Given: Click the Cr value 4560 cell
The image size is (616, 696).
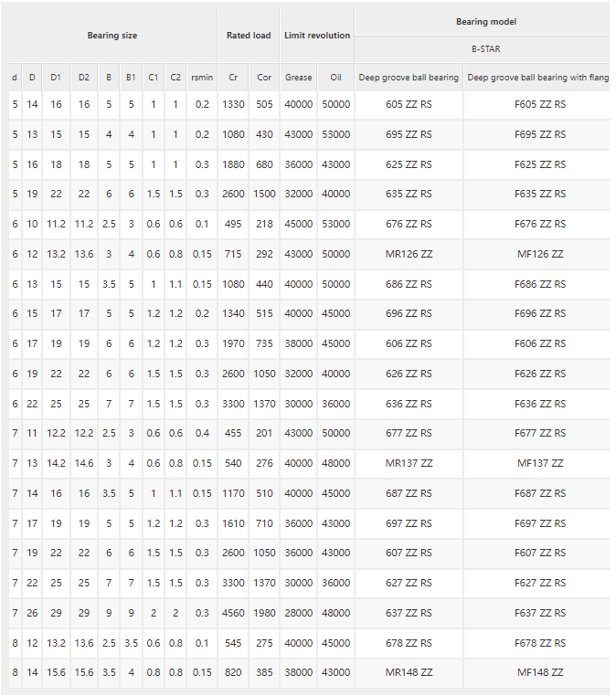Looking at the screenshot, I should 233,613.
